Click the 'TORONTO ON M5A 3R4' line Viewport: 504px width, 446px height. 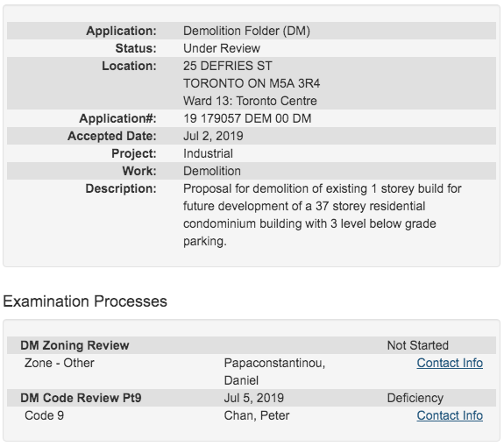tap(252, 83)
